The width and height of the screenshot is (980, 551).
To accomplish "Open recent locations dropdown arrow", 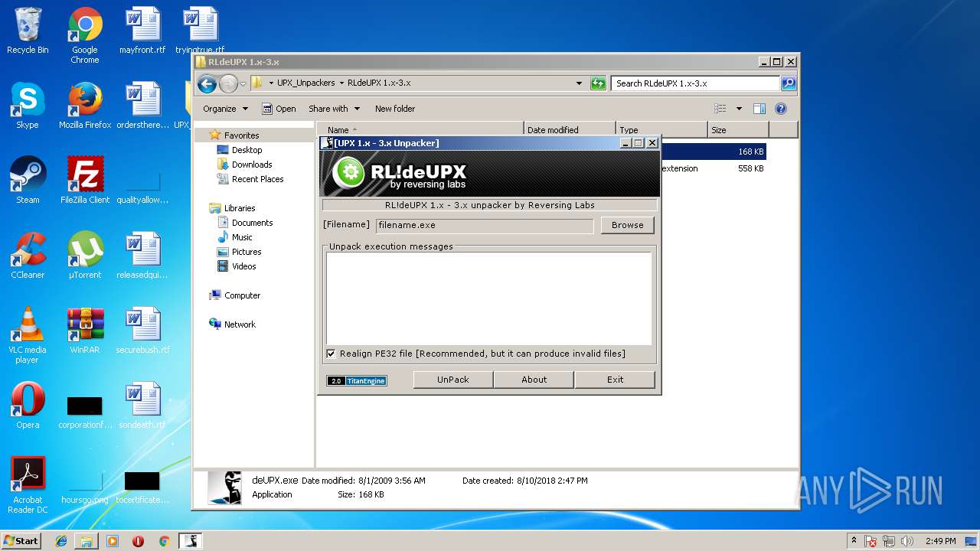I will click(x=243, y=83).
